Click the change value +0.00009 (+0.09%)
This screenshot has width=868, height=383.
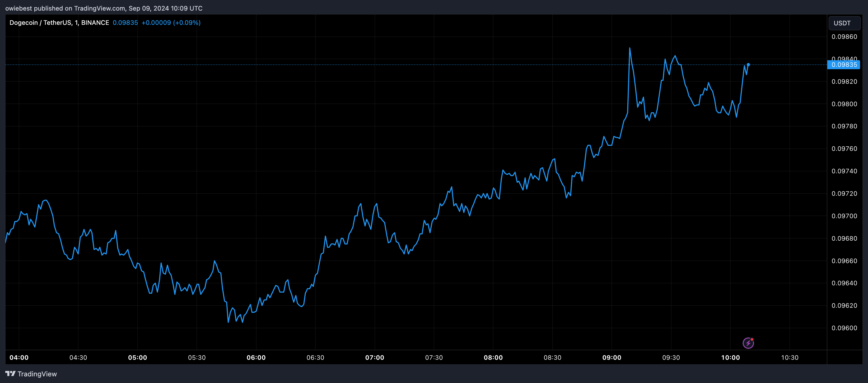click(x=171, y=22)
